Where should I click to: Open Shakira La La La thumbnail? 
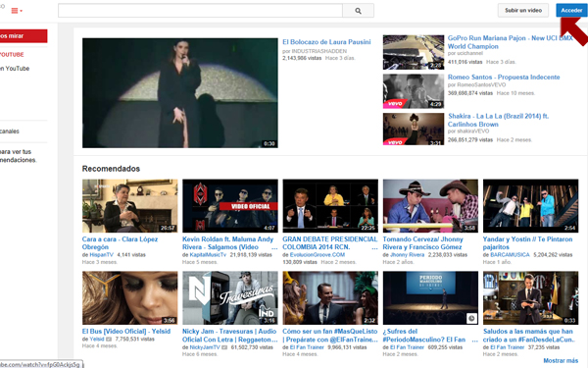[x=414, y=130]
